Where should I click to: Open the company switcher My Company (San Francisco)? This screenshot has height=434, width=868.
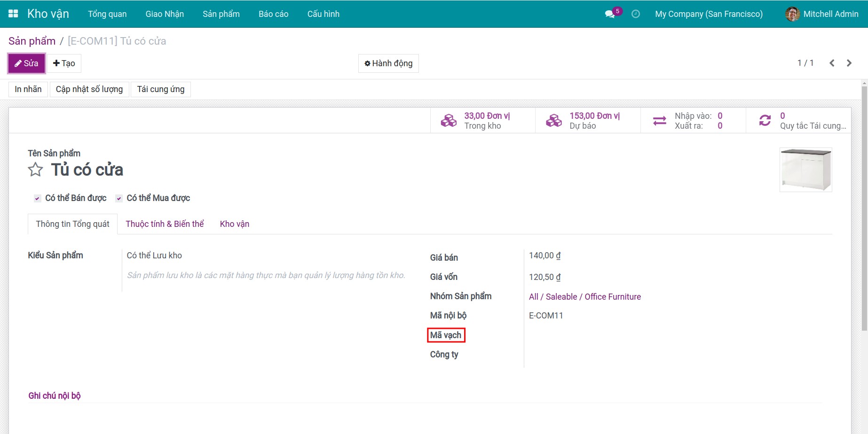point(709,14)
